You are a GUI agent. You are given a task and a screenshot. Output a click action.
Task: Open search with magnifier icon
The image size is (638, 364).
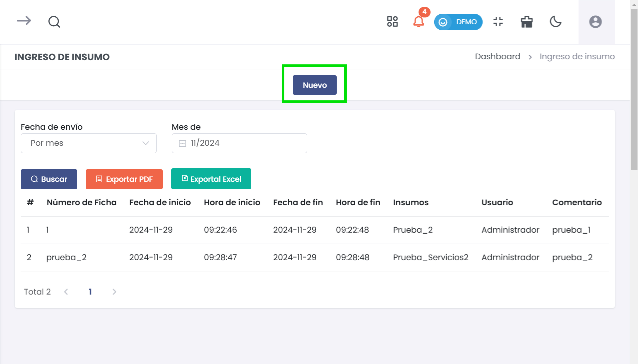coord(54,22)
